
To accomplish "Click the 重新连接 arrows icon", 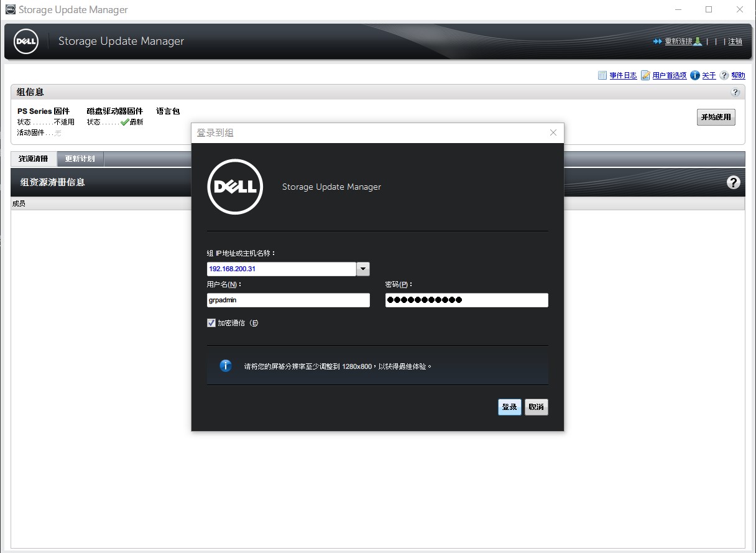I will (658, 41).
